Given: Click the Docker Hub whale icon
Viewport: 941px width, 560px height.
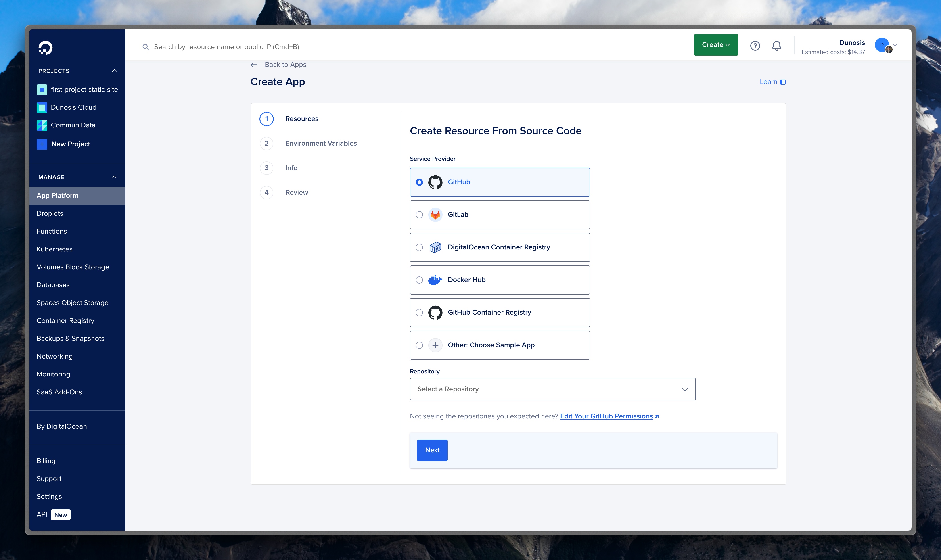Looking at the screenshot, I should click(x=435, y=280).
